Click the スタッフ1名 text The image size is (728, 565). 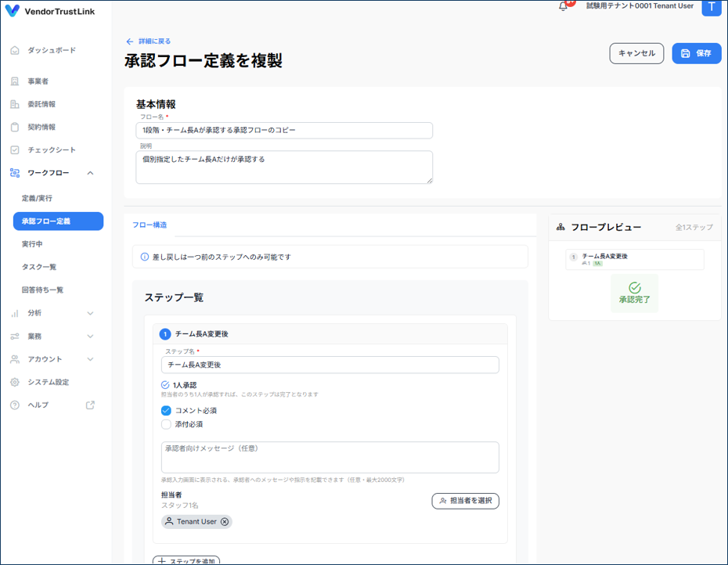[x=180, y=505]
